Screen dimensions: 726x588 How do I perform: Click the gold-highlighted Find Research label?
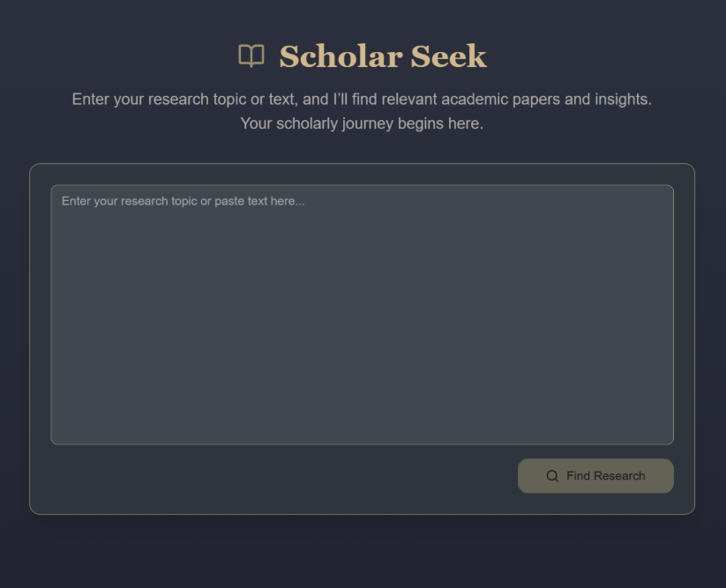(x=607, y=476)
